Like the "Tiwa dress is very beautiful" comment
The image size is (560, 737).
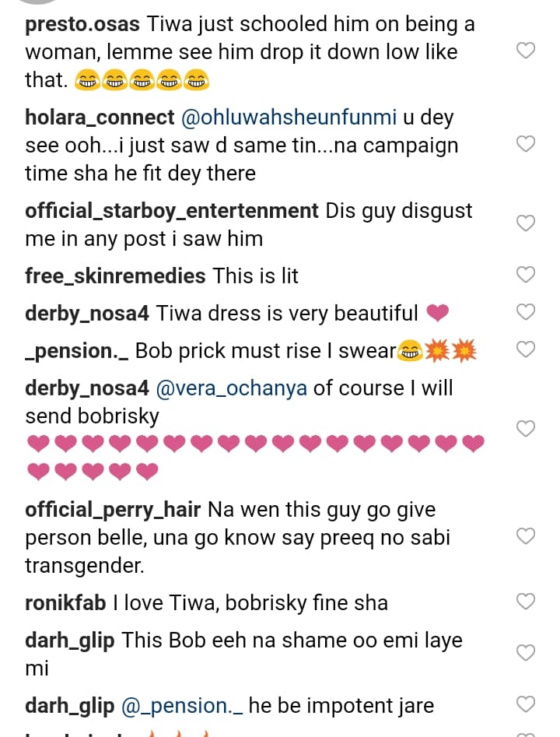pos(526,312)
